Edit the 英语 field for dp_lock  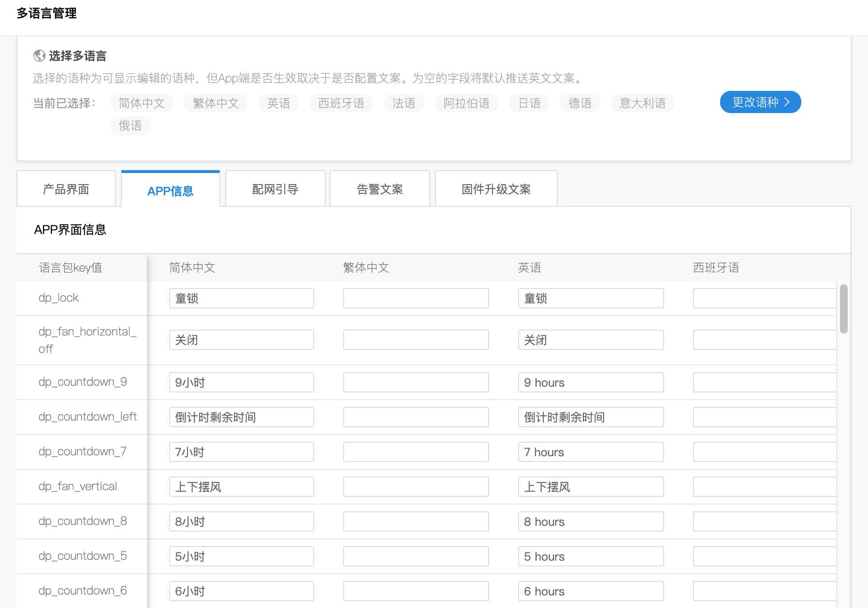[591, 298]
